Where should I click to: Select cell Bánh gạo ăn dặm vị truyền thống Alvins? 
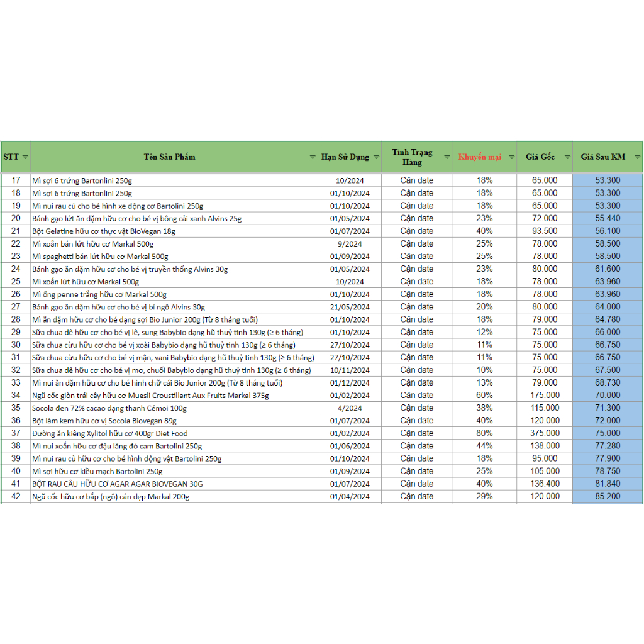point(174,269)
